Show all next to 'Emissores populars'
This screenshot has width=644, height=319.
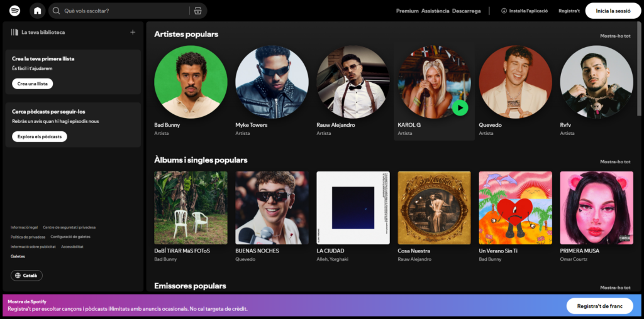(x=615, y=288)
